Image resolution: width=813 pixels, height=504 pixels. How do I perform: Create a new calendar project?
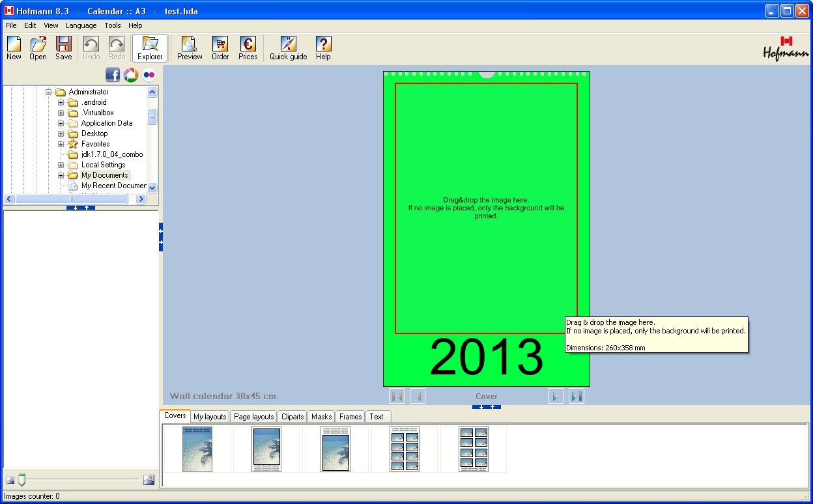[13, 46]
